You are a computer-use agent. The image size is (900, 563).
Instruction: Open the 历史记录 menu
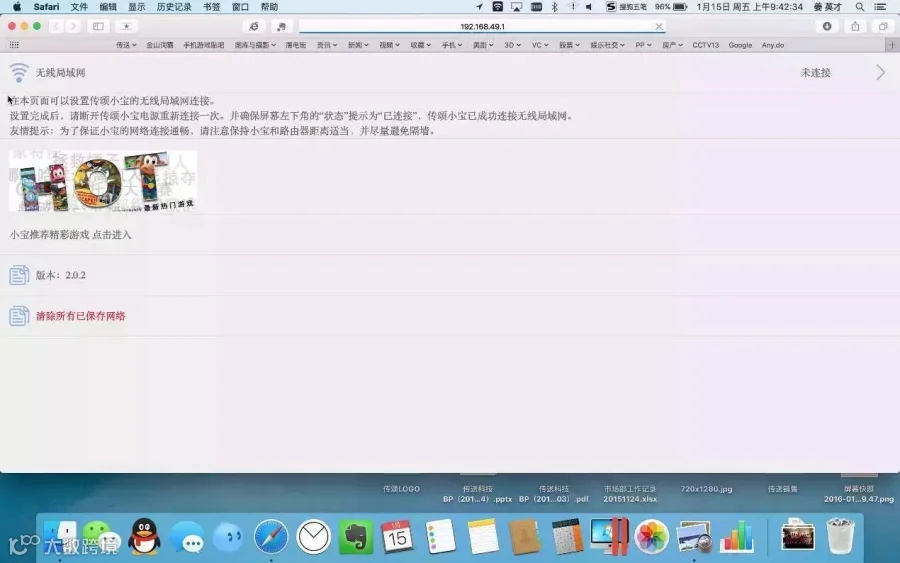(x=174, y=7)
